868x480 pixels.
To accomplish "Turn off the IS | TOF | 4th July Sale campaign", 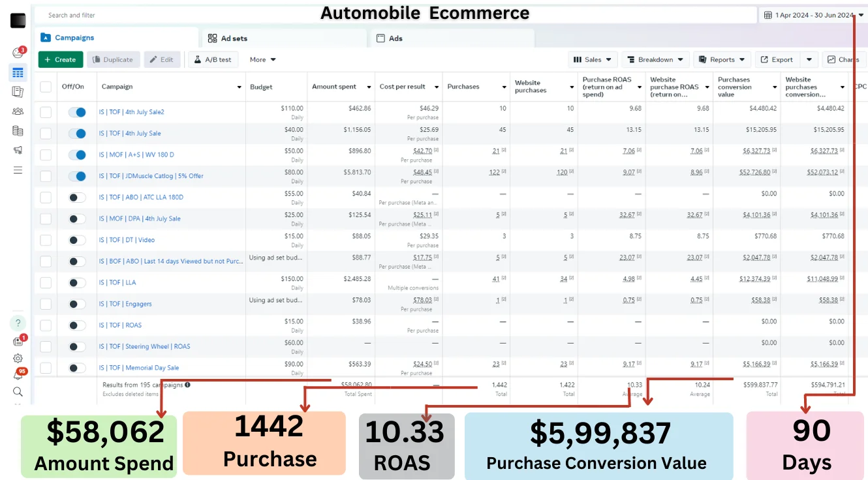I will tap(77, 133).
